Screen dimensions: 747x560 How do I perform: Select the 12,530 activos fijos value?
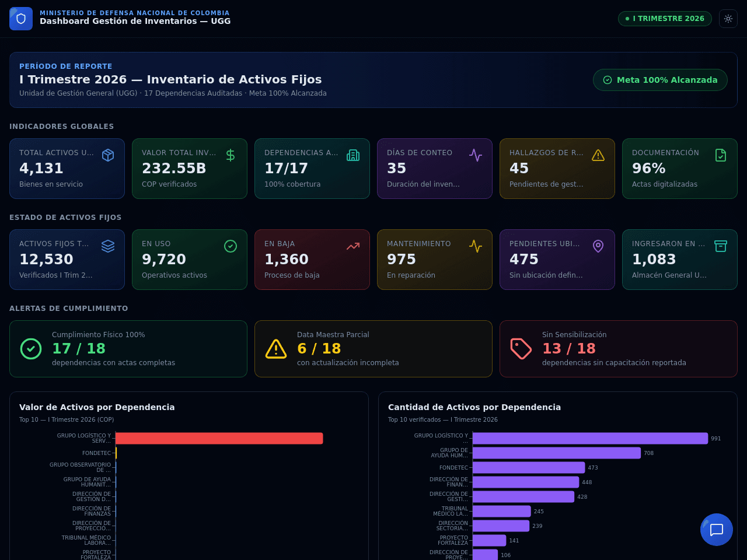tap(47, 260)
